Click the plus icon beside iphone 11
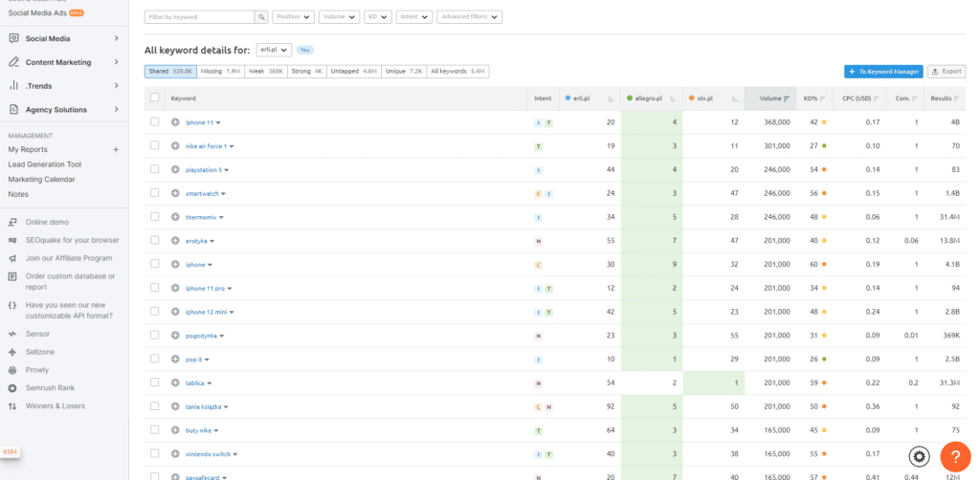 pos(175,122)
